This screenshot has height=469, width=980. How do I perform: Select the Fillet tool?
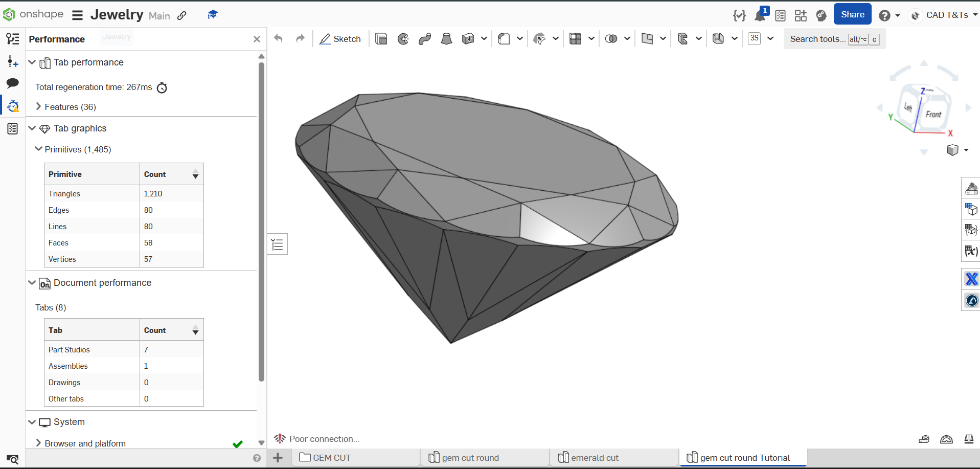coord(504,39)
